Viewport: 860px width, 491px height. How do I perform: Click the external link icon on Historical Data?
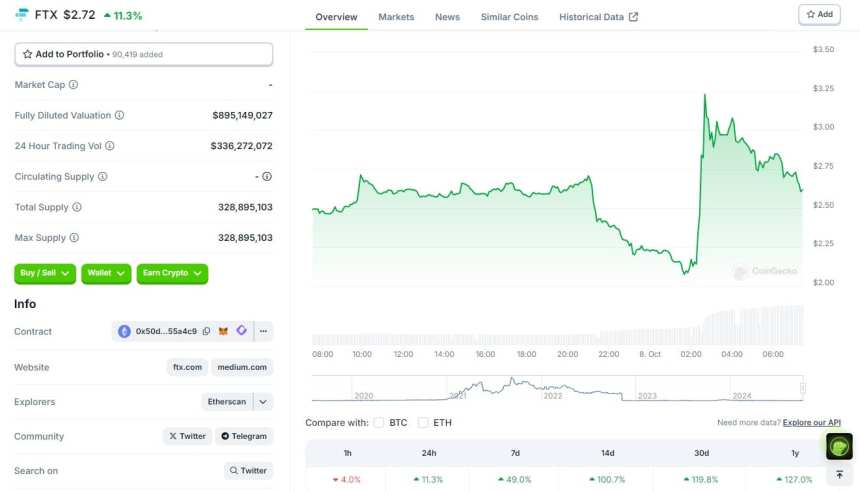pos(633,17)
